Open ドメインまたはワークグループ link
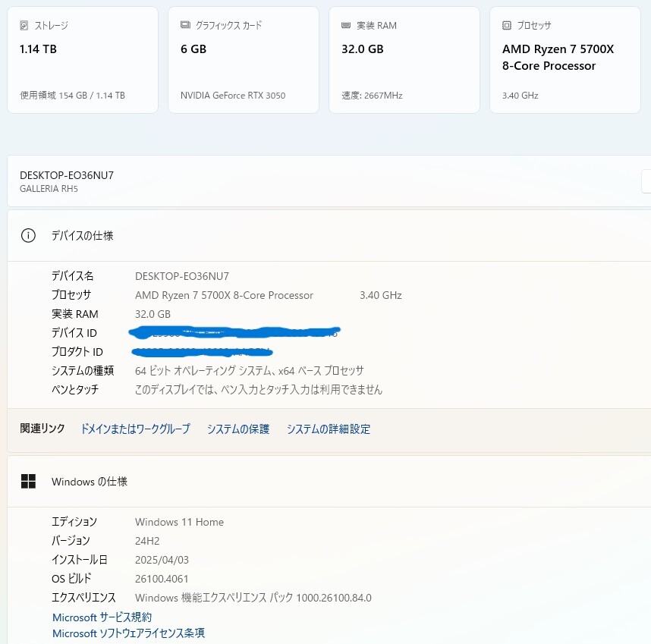This screenshot has height=644, width=651. click(135, 429)
